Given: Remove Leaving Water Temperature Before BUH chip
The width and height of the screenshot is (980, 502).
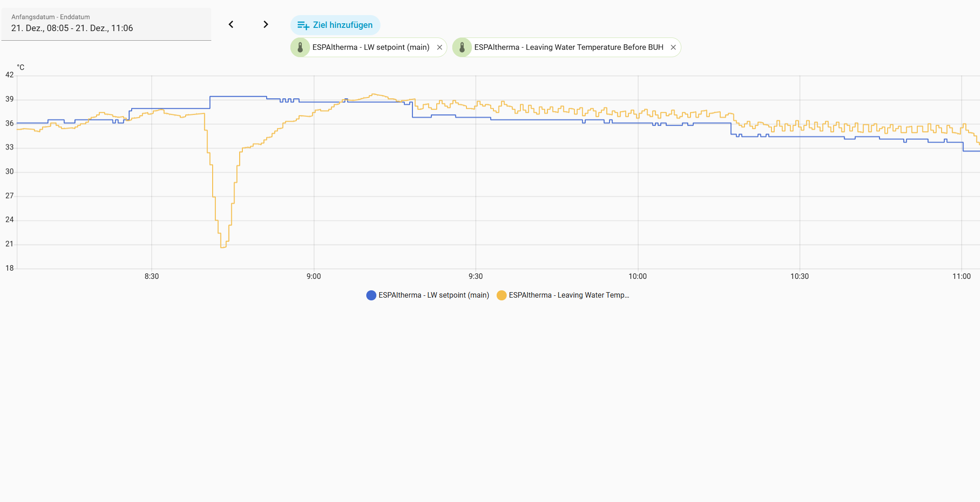Looking at the screenshot, I should click(x=673, y=48).
